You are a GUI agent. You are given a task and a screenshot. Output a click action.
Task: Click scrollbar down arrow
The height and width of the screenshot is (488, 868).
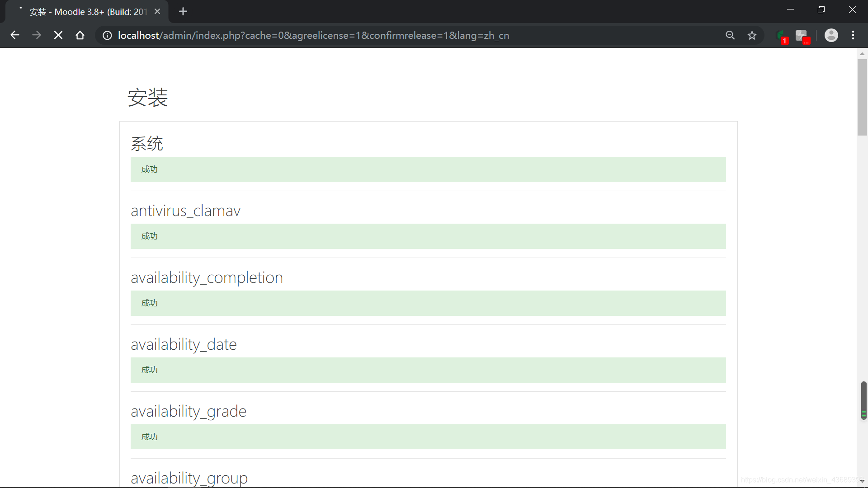pyautogui.click(x=862, y=481)
